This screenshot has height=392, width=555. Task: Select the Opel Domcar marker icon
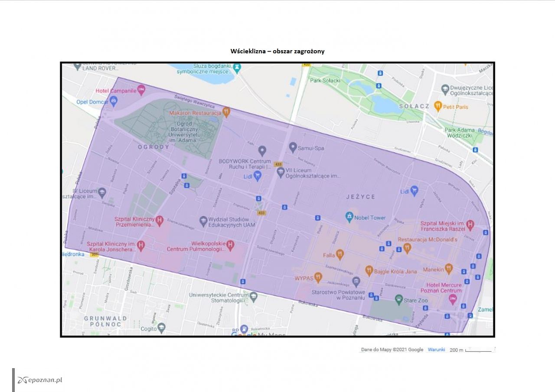(114, 101)
